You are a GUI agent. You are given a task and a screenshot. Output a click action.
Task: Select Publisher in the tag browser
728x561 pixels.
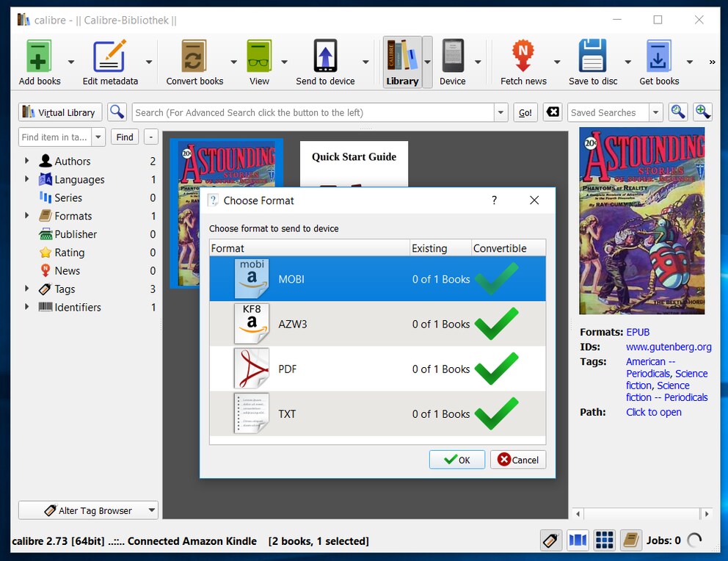(x=76, y=234)
